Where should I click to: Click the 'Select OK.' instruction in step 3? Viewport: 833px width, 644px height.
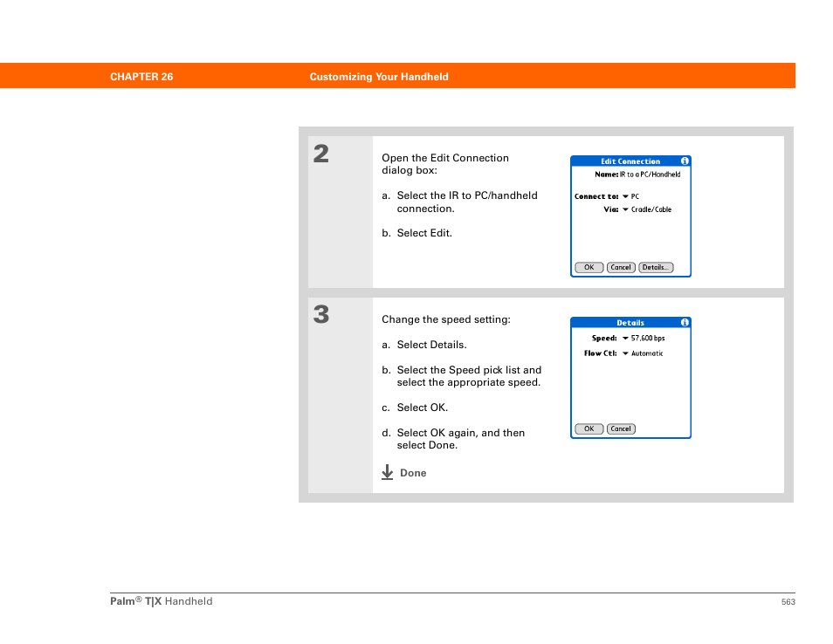click(x=423, y=408)
